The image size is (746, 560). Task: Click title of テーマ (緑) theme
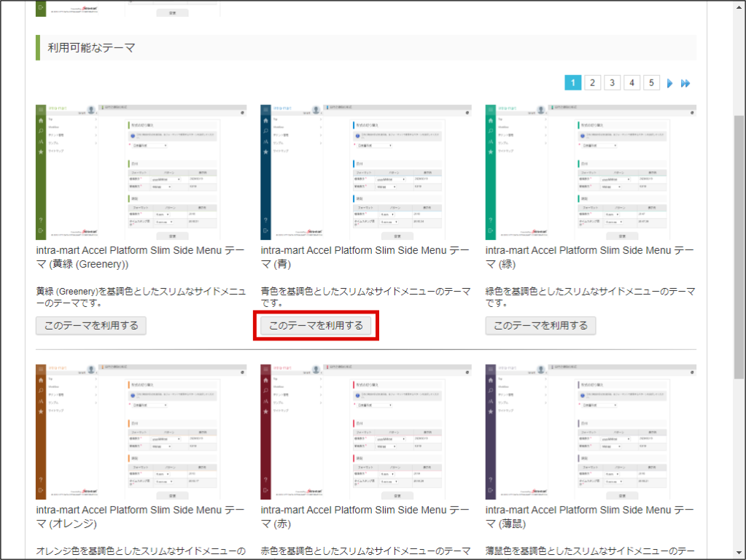click(590, 257)
